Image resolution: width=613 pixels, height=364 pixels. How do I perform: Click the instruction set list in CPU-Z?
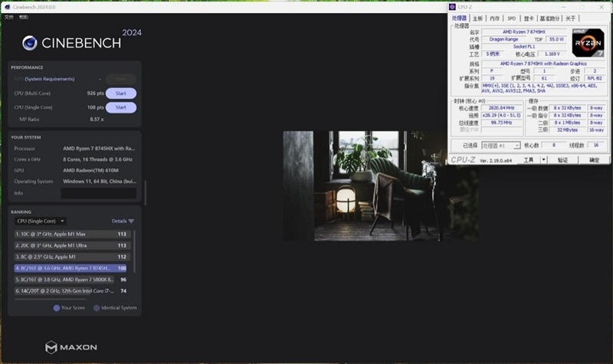pyautogui.click(x=543, y=88)
